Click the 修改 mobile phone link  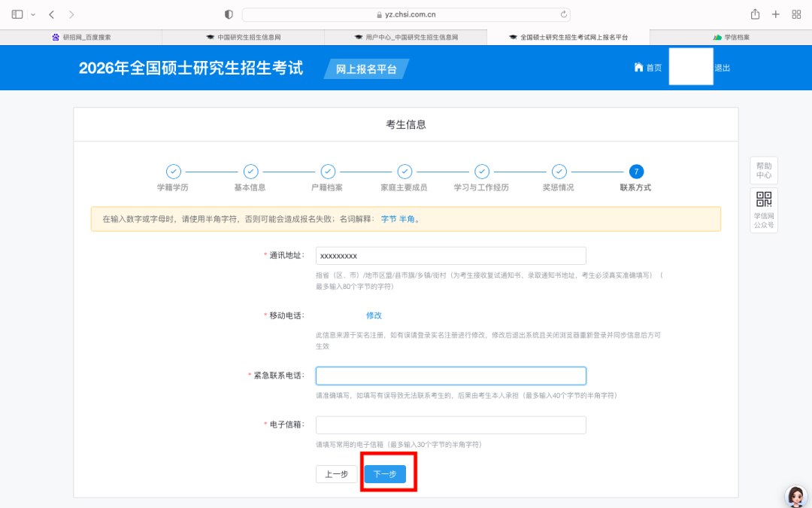tap(374, 315)
